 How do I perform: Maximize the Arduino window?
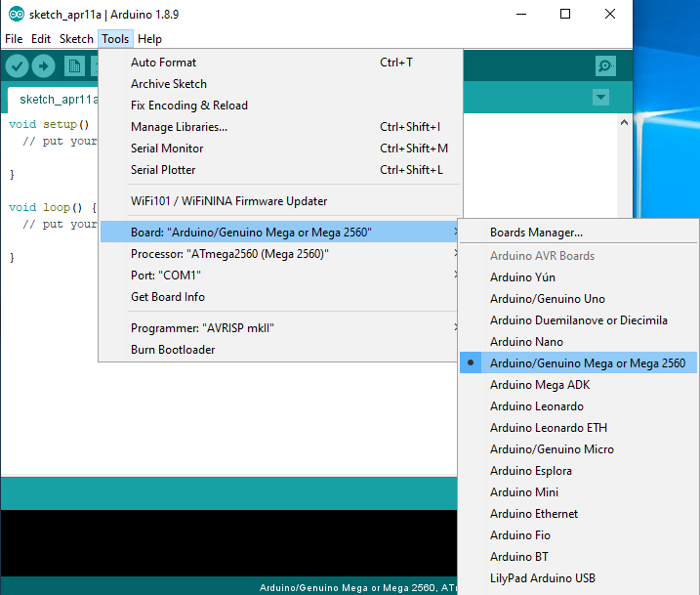click(565, 15)
